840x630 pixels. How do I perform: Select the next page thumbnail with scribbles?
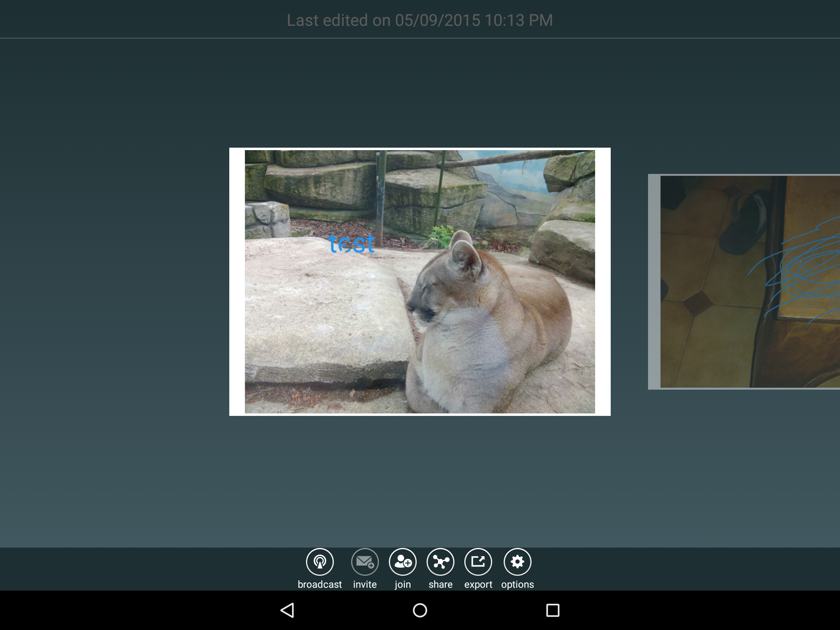(x=744, y=282)
